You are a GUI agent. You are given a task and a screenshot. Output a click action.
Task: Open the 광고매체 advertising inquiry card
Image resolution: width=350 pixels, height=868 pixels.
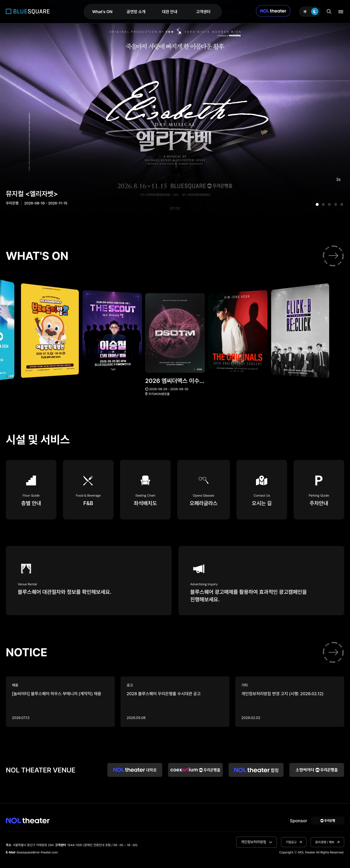[261, 581]
